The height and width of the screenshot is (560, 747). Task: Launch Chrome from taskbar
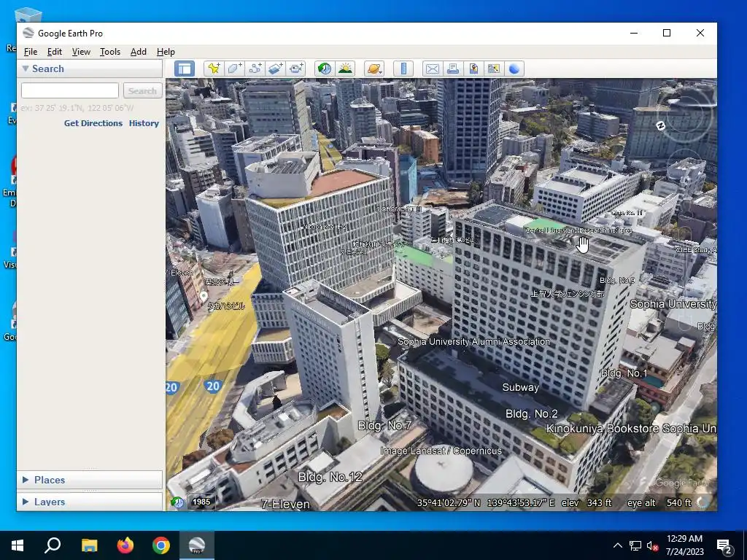pyautogui.click(x=161, y=545)
